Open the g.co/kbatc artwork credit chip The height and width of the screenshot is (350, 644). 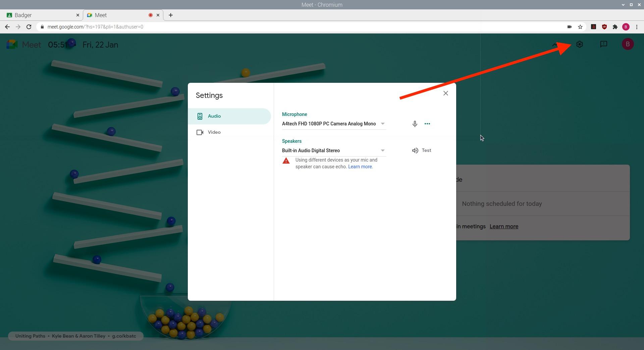tap(76, 336)
